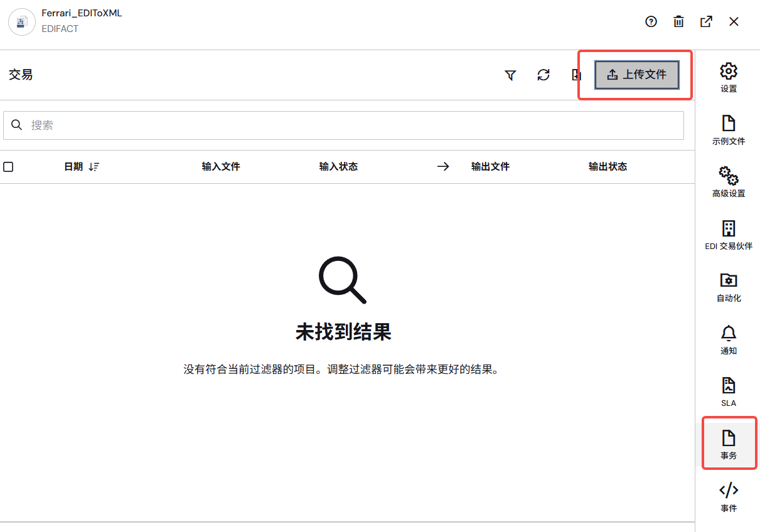Open the help question mark icon
The image size is (760, 532).
coord(651,21)
